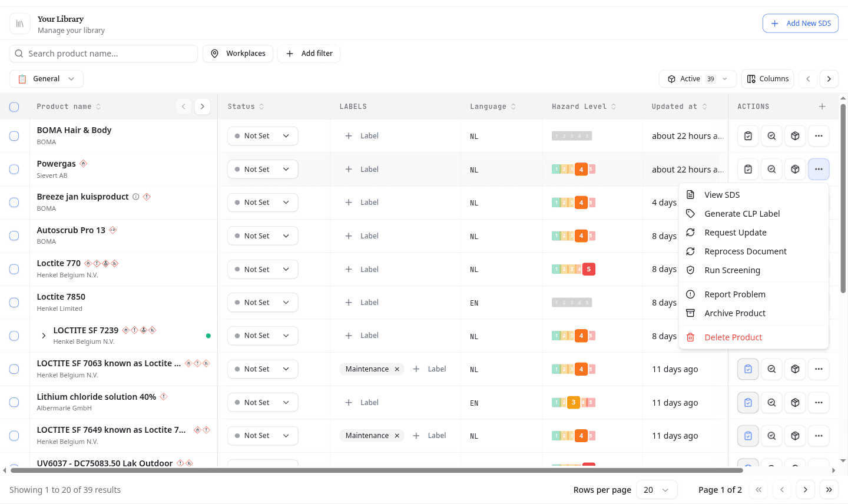
Task: Open more actions for Lithium chloride solution 40%
Action: [x=819, y=403]
